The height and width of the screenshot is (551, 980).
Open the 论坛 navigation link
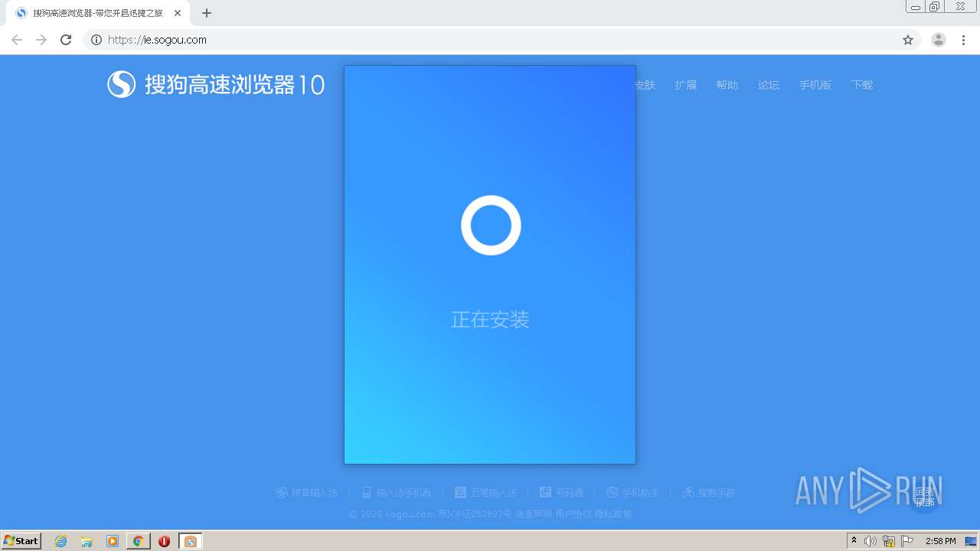click(769, 85)
